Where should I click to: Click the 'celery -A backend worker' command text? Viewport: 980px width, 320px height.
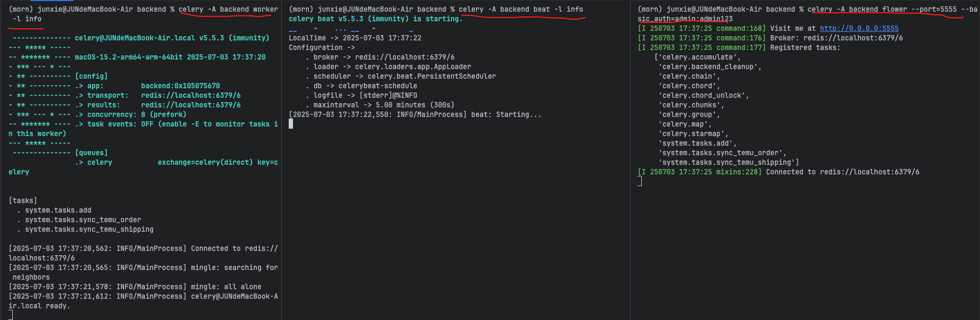(228, 10)
